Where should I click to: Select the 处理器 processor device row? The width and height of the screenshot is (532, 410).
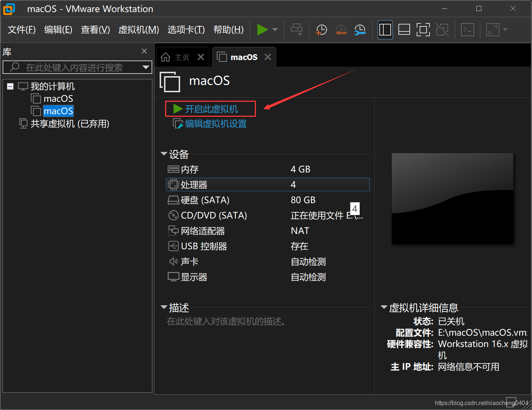[x=268, y=185]
